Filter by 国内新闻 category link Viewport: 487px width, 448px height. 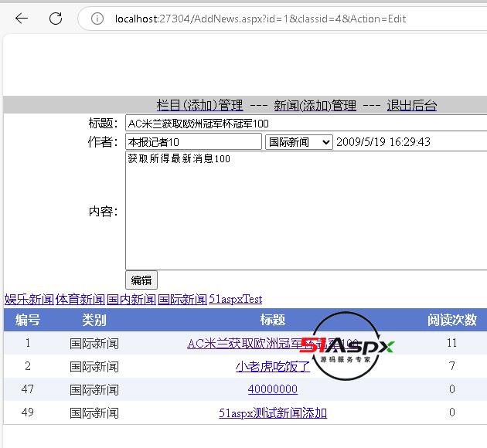(131, 300)
